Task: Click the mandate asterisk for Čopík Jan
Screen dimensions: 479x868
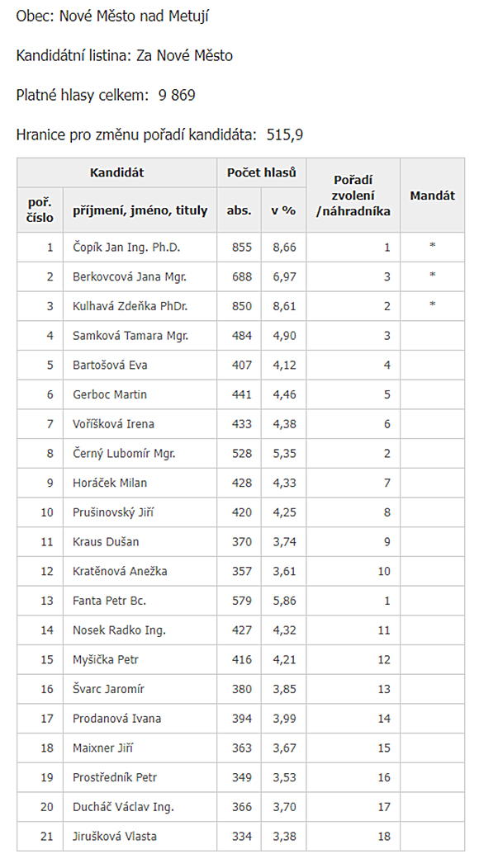Action: [433, 246]
